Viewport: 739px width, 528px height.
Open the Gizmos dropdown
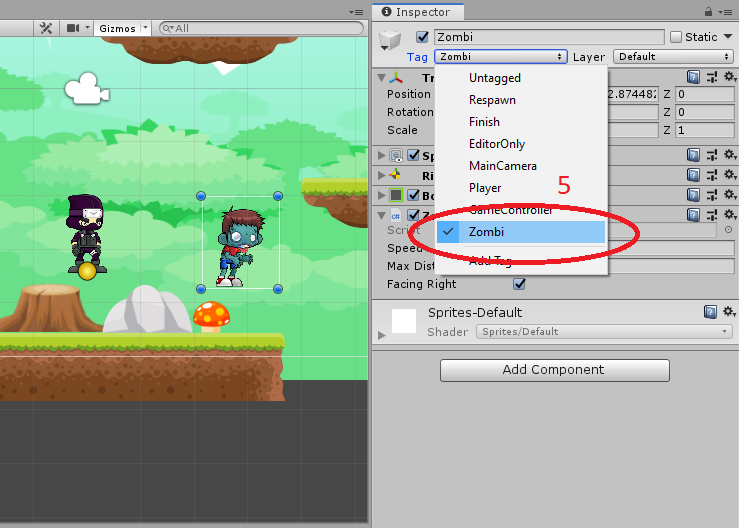[123, 28]
